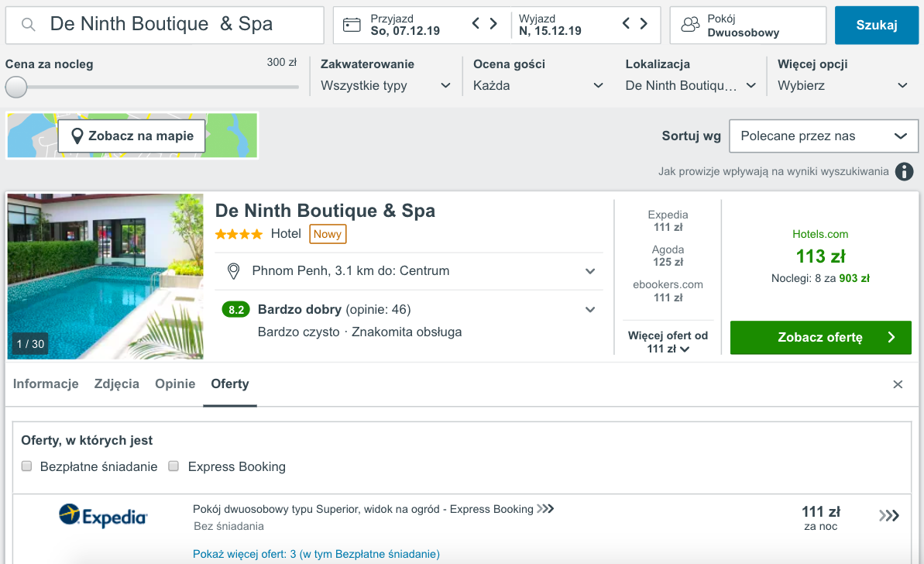Click the Szukaj search button
This screenshot has width=924, height=564.
pyautogui.click(x=876, y=25)
